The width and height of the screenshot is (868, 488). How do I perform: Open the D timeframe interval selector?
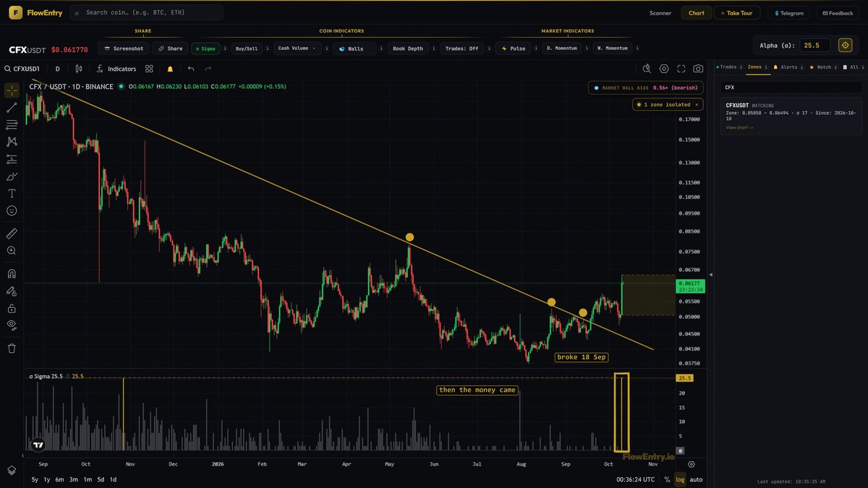point(57,69)
